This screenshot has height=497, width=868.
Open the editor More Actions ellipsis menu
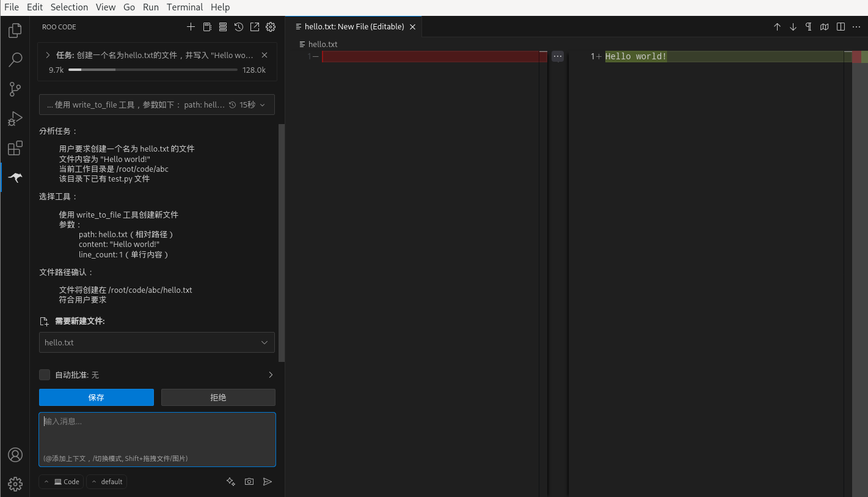point(856,27)
